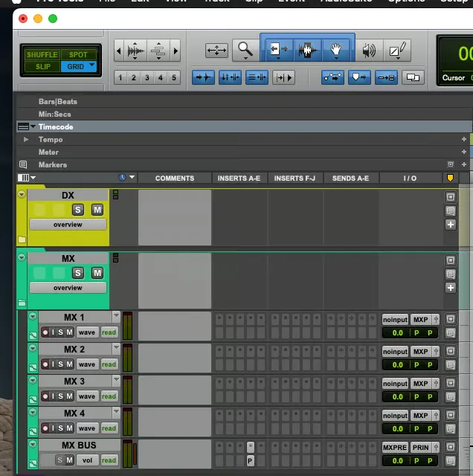Image resolution: width=473 pixels, height=476 pixels.
Task: Collapse the DX folder track
Action: pyautogui.click(x=22, y=194)
